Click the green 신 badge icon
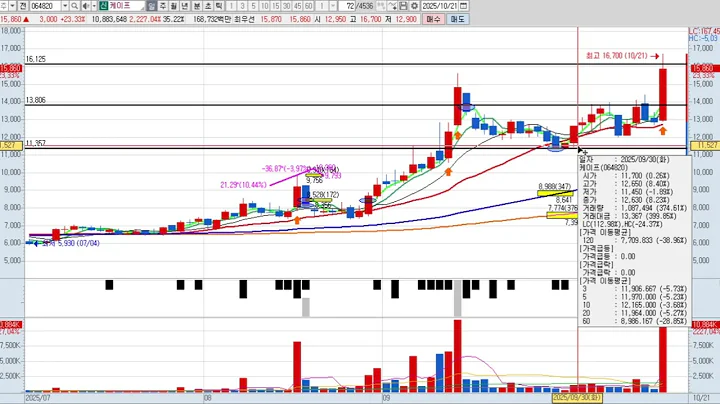 click(x=103, y=6)
